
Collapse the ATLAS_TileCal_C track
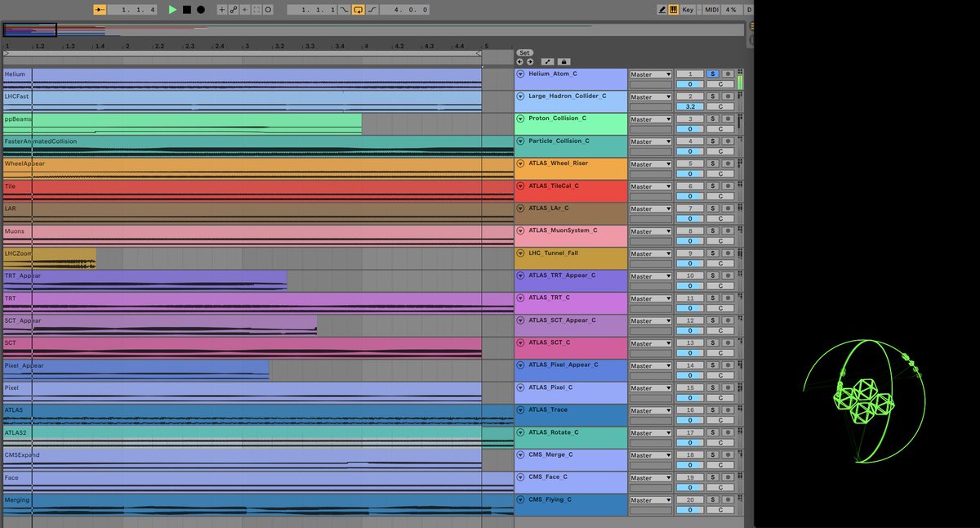click(520, 186)
